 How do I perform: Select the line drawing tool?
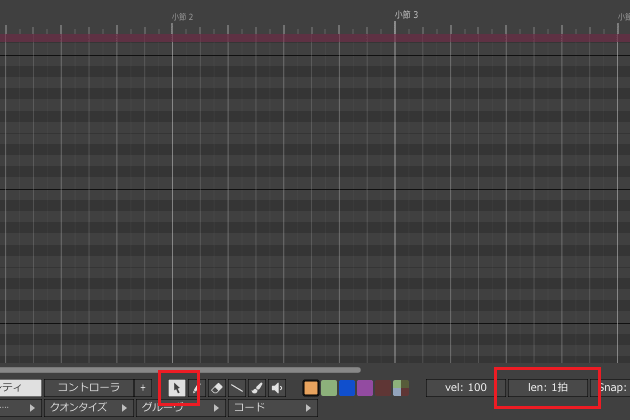point(237,388)
